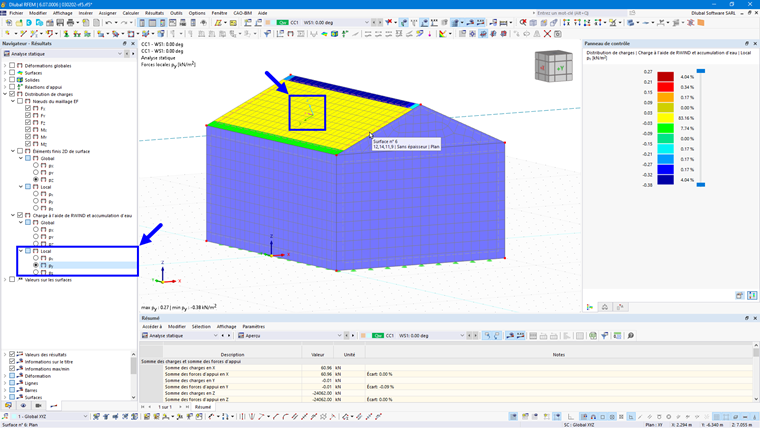Toggle Réactions d'appui checkbox

click(x=12, y=87)
